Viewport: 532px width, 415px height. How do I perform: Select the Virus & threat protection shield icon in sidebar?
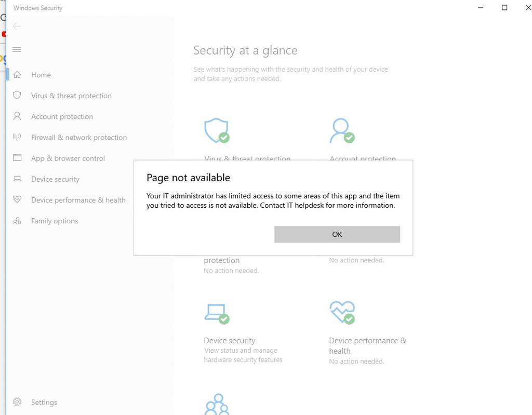(17, 96)
